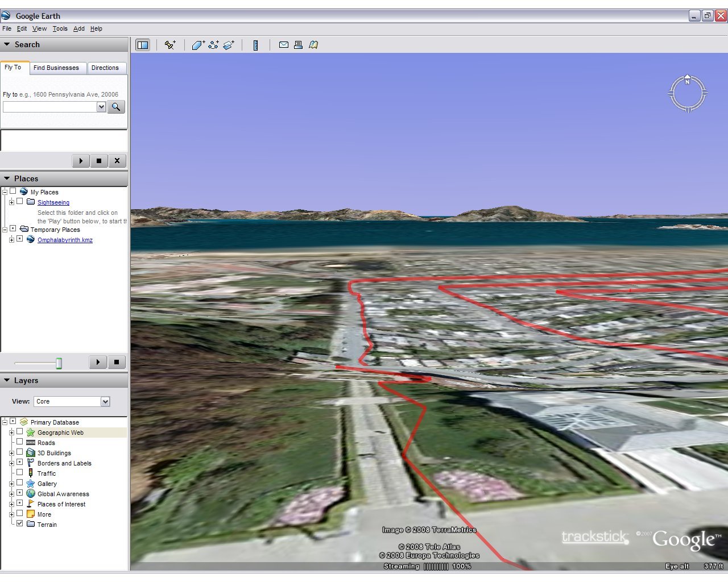
Task: Toggle the Omphalabyrinth.kmz checkbox
Action: (20, 239)
